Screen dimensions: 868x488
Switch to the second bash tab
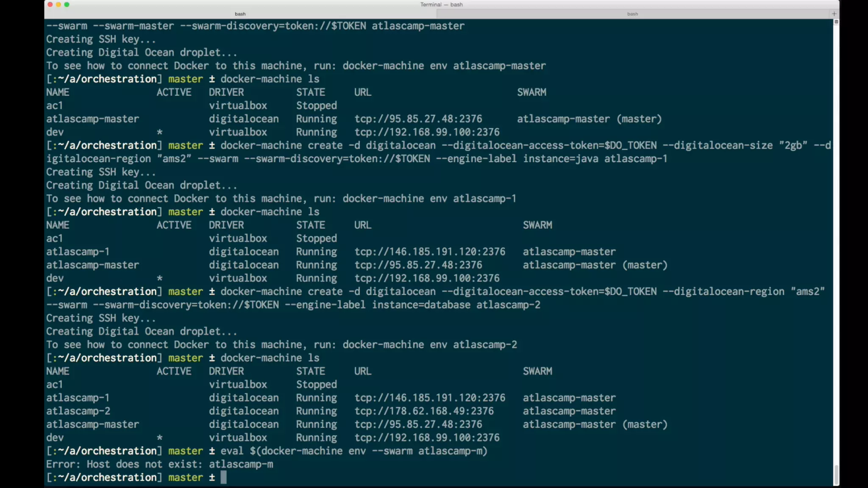tap(632, 14)
